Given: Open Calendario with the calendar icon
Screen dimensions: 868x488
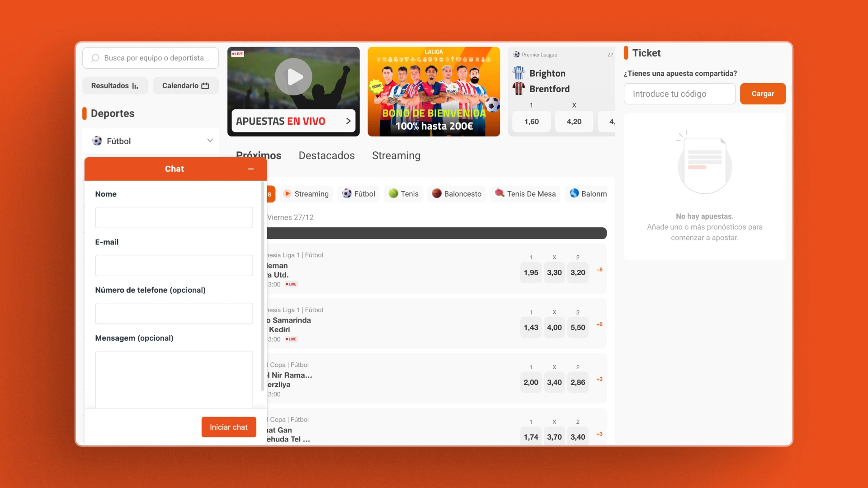Looking at the screenshot, I should tap(185, 86).
